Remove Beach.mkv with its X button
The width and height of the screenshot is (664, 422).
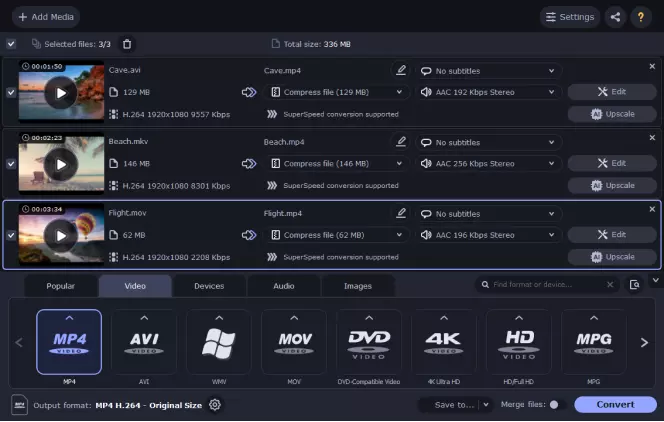click(652, 138)
